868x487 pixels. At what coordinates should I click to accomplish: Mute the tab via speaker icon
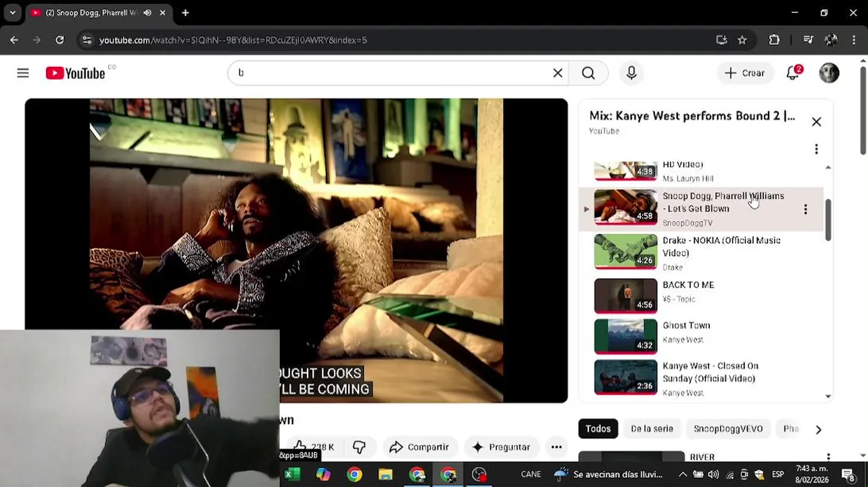pos(147,13)
